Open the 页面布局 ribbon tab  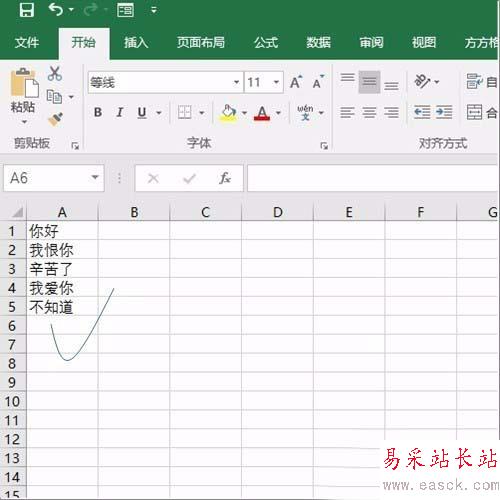click(201, 43)
